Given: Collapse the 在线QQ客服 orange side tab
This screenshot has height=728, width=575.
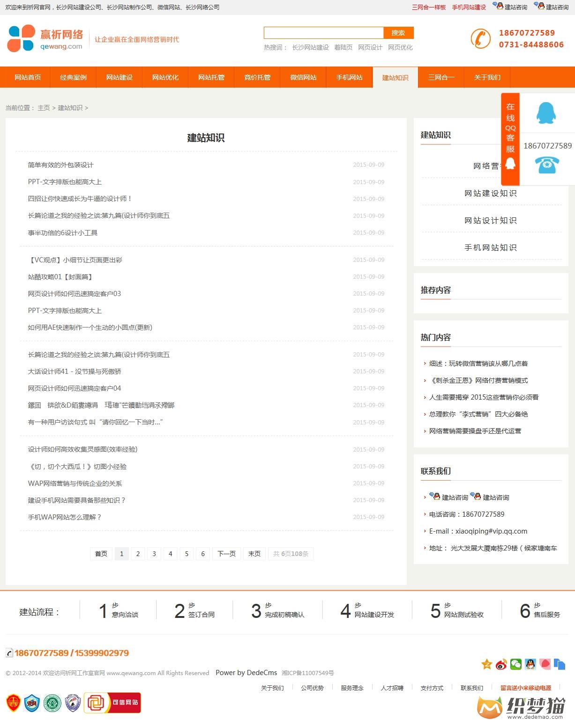Looking at the screenshot, I should (510, 139).
